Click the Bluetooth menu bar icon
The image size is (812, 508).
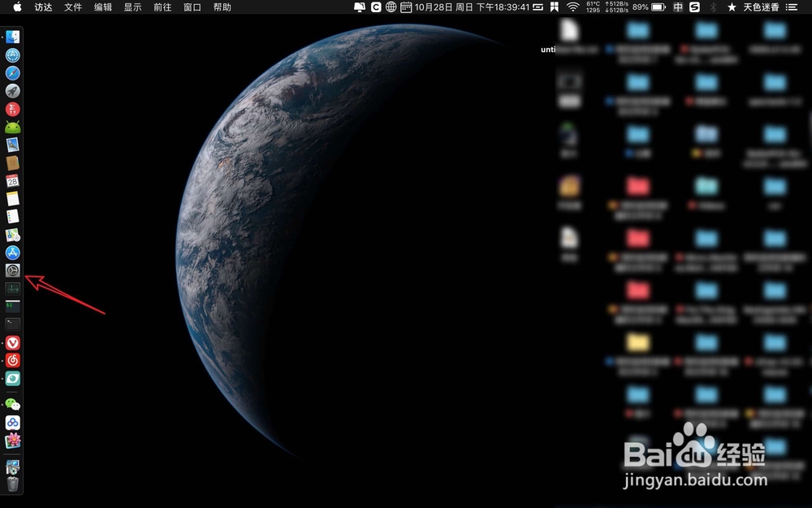click(x=713, y=7)
